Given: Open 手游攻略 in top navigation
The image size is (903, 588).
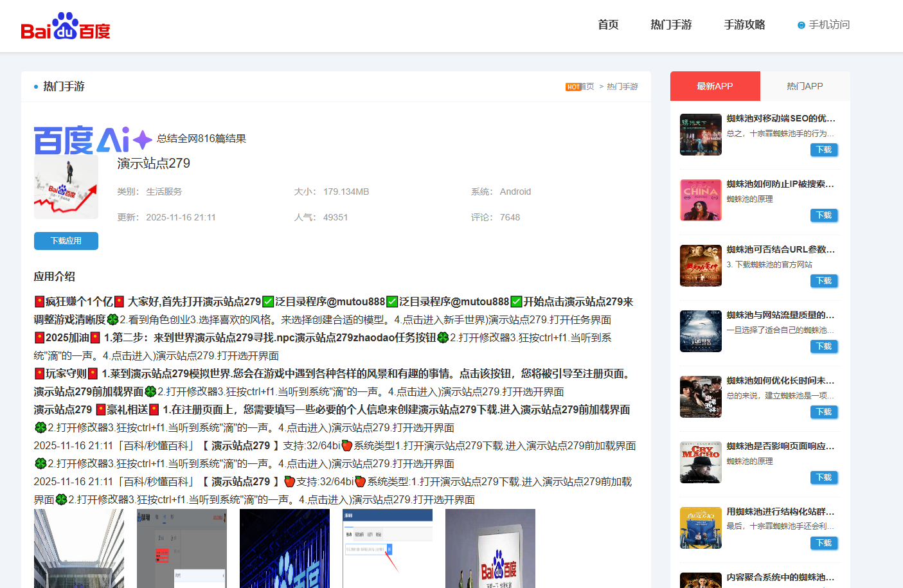Looking at the screenshot, I should [744, 24].
